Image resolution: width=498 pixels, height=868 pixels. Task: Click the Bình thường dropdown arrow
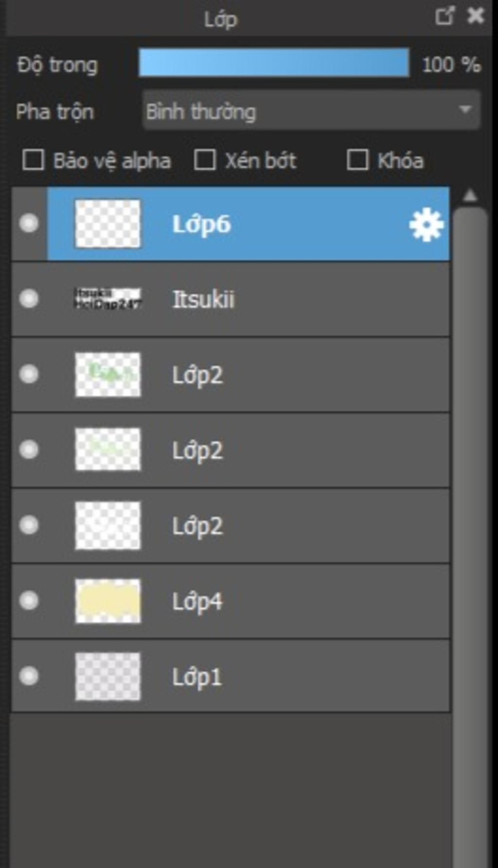coord(465,109)
